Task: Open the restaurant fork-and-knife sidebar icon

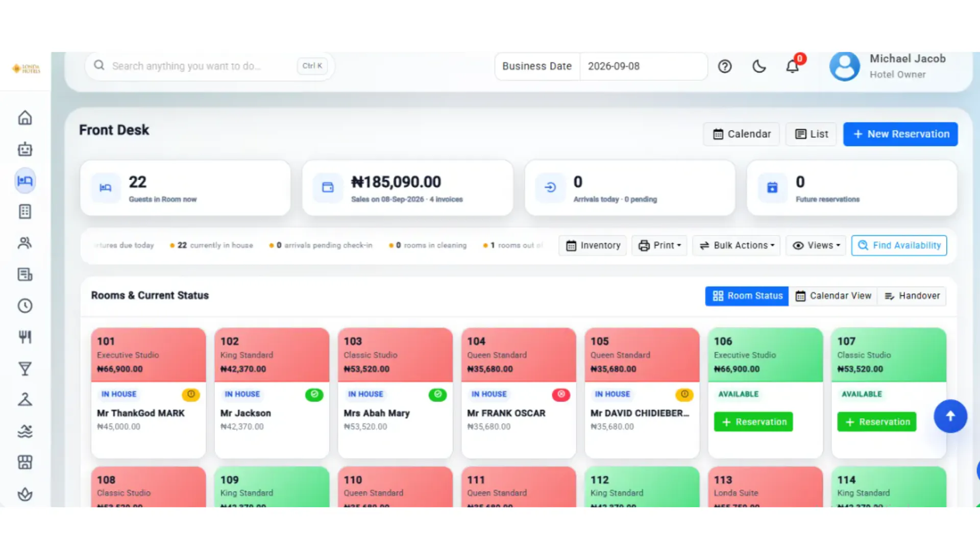Action: click(x=25, y=337)
